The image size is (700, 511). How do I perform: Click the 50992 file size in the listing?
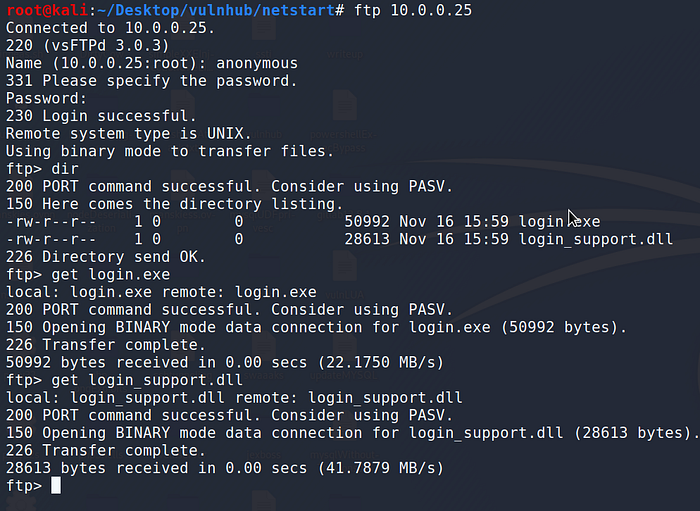coord(368,221)
